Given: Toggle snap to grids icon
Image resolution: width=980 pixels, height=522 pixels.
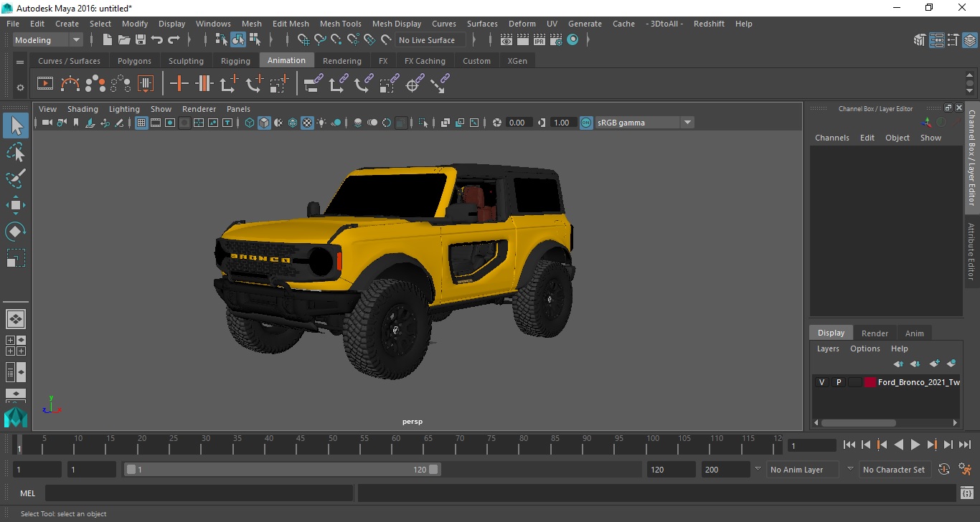Looking at the screenshot, I should (303, 40).
